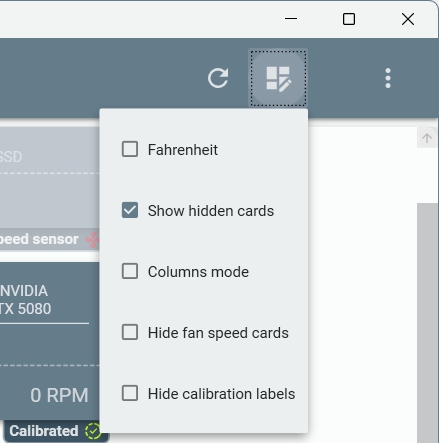Click the red fan icon beside speed sensor
This screenshot has height=443, width=439.
click(93, 239)
